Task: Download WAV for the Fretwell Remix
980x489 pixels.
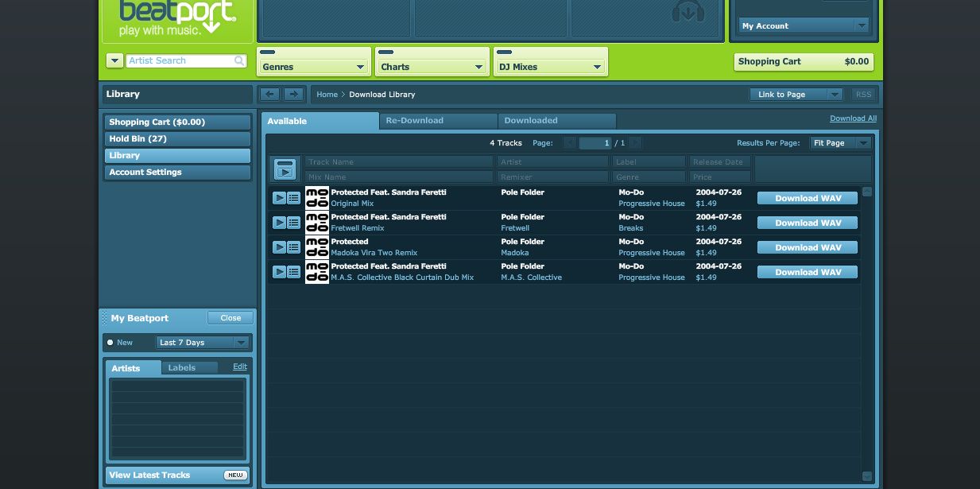Action: pyautogui.click(x=808, y=223)
